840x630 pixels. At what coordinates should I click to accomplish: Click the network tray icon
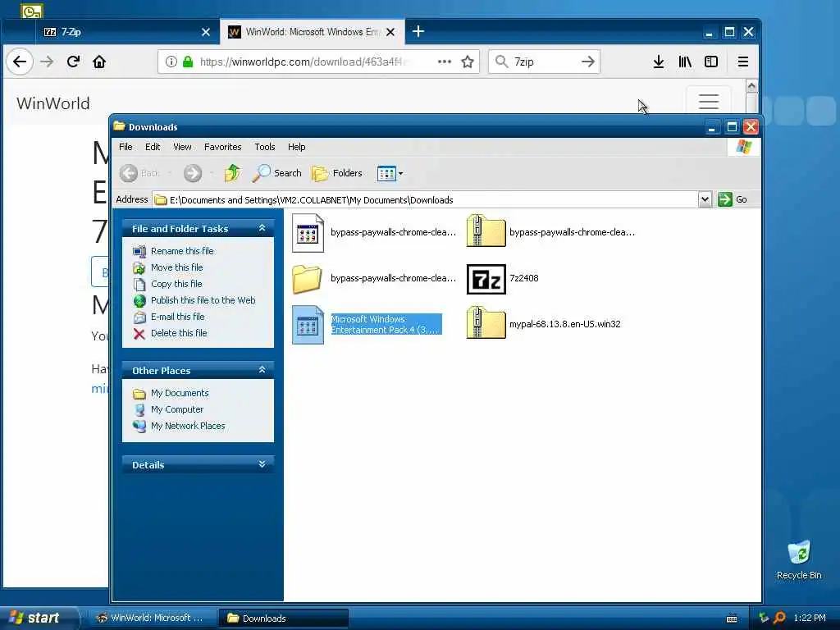click(764, 618)
